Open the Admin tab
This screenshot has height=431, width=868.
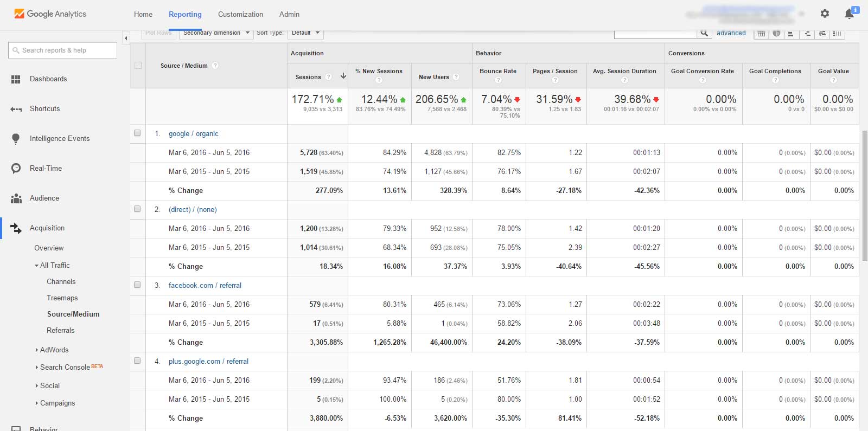pyautogui.click(x=289, y=15)
